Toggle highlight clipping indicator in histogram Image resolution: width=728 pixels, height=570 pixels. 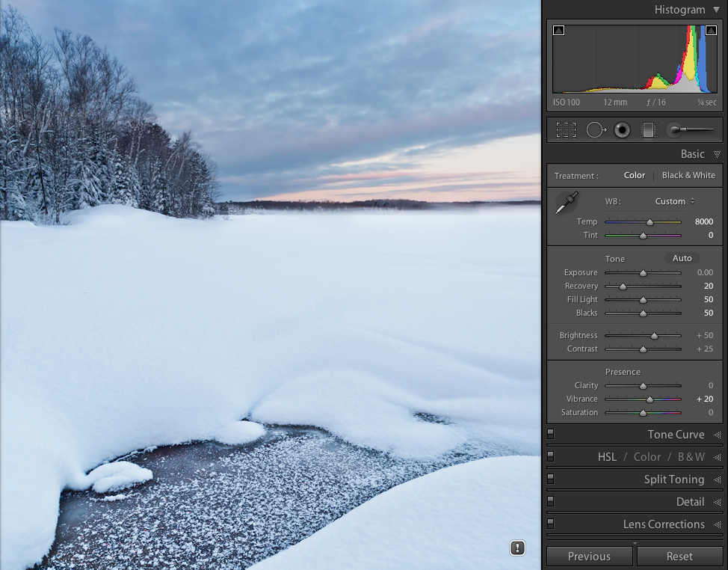click(711, 31)
